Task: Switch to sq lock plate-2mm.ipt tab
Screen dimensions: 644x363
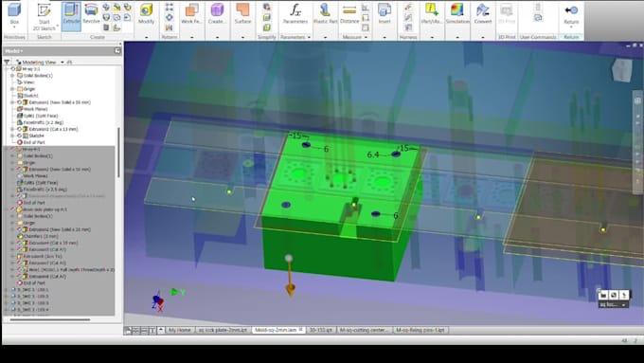Action: (x=223, y=330)
